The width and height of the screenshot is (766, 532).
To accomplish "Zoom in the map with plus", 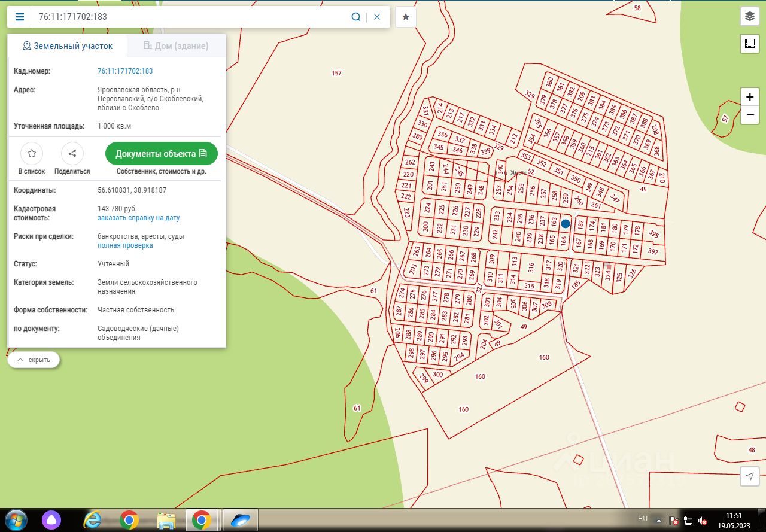I will tap(750, 97).
